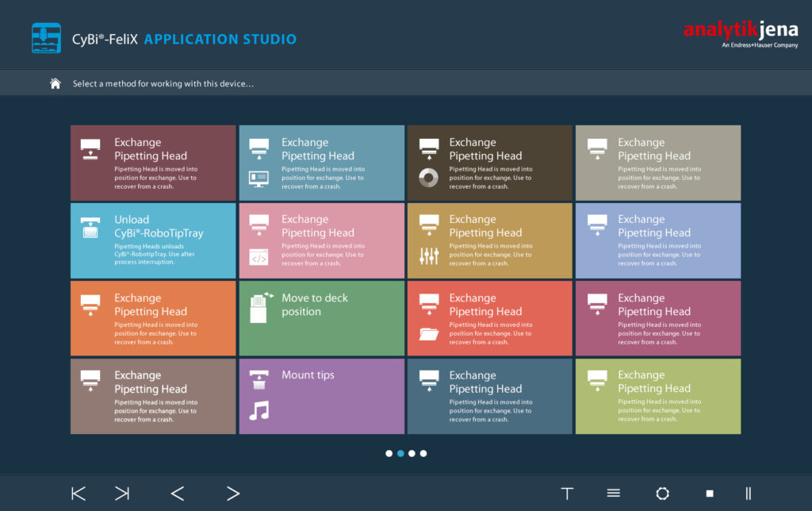812x511 pixels.
Task: Select the active blue pagination dot
Action: (x=400, y=454)
